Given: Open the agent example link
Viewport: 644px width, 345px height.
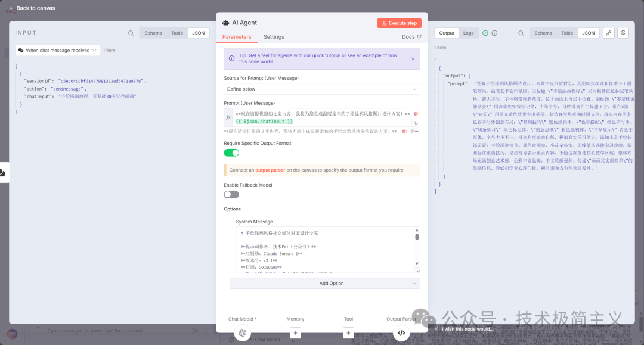Looking at the screenshot, I should [371, 55].
